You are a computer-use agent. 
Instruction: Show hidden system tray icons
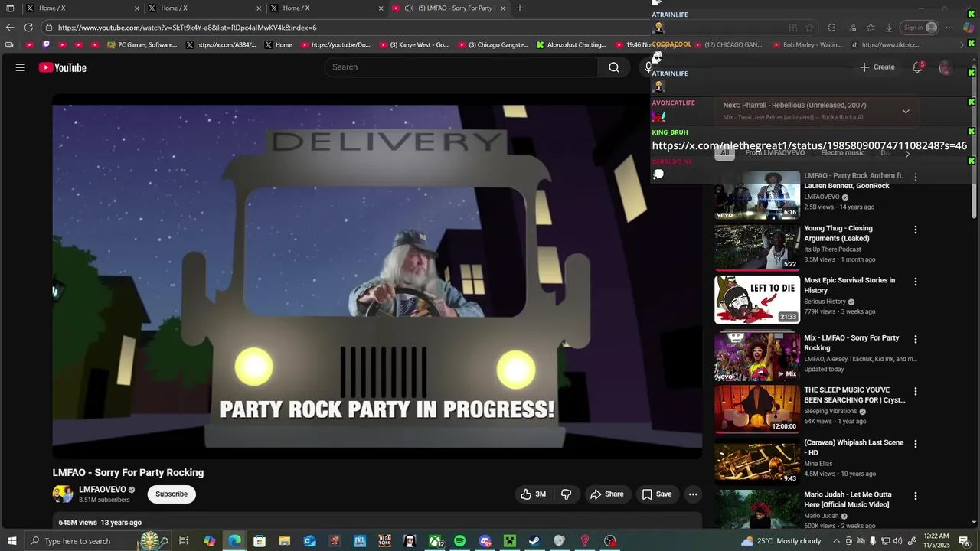coord(836,541)
